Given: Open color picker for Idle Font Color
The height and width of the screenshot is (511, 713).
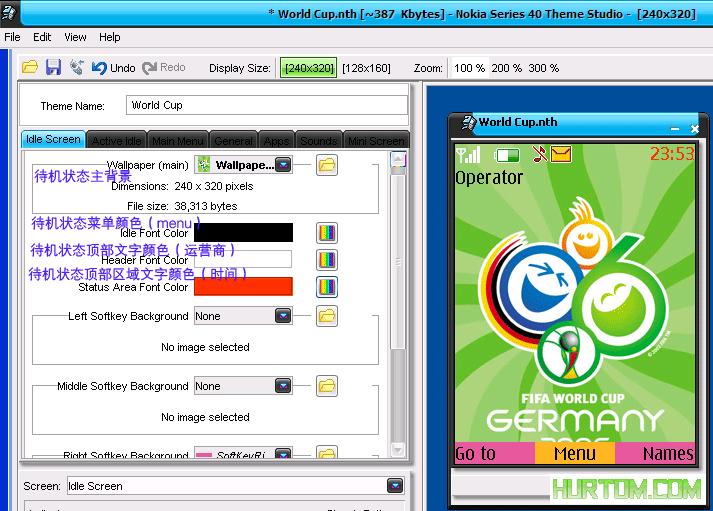Looking at the screenshot, I should pyautogui.click(x=327, y=233).
